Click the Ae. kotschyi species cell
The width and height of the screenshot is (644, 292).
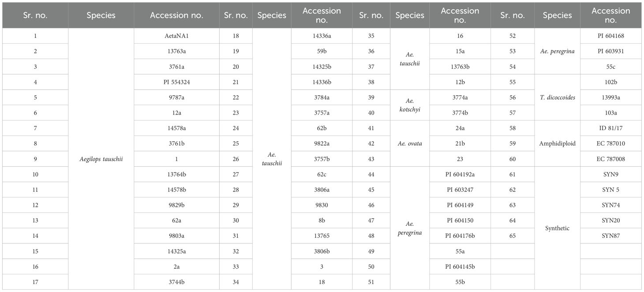point(409,105)
